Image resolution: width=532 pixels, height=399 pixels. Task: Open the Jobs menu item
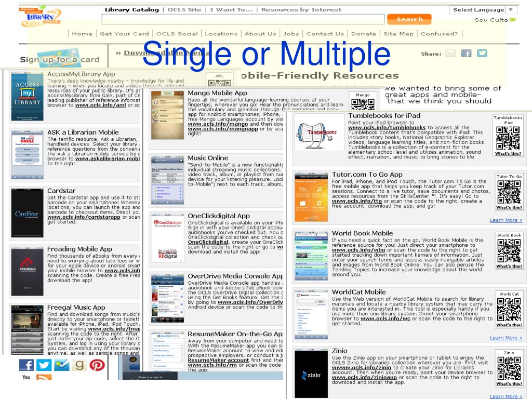click(291, 34)
